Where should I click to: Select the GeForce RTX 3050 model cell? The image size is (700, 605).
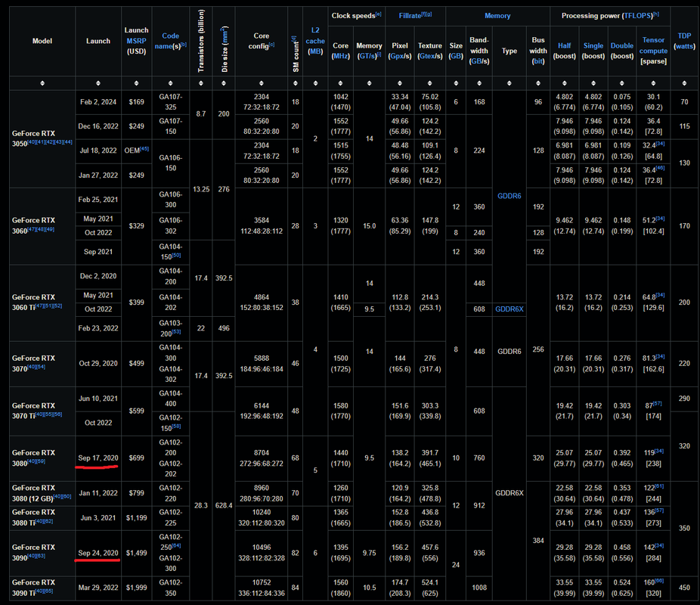42,139
